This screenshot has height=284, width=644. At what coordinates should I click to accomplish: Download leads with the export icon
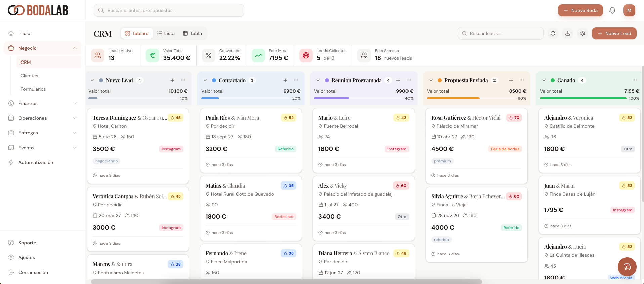click(x=568, y=33)
